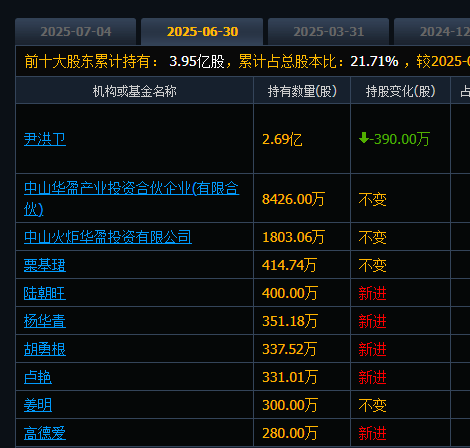Open shareholder link 高德爱
Screen dimensions: 470x448
[45, 433]
